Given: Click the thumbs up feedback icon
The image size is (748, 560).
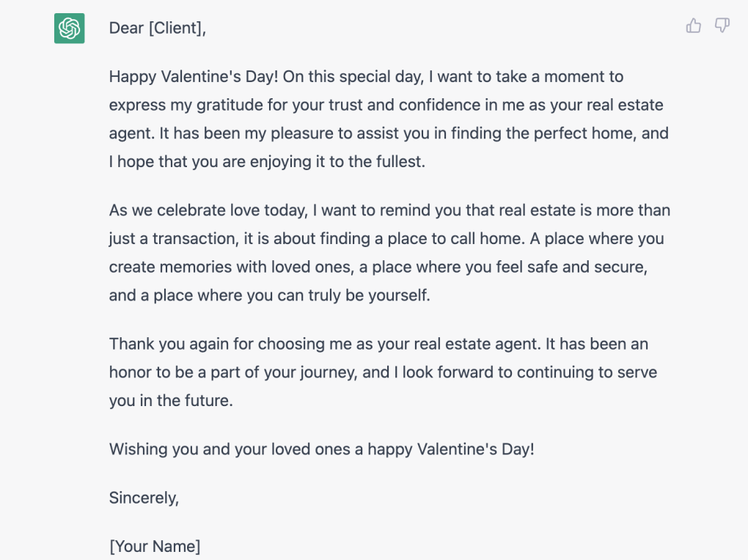Looking at the screenshot, I should [x=693, y=26].
